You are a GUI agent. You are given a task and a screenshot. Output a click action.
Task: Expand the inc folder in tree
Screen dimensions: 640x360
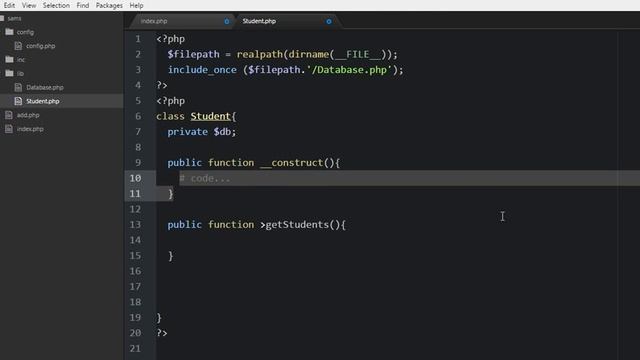pos(20,60)
